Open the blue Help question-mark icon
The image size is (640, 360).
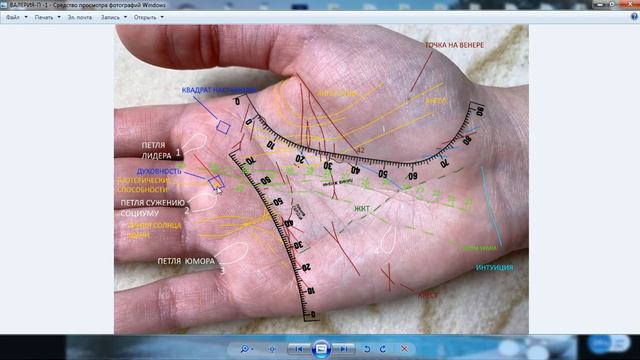point(634,17)
